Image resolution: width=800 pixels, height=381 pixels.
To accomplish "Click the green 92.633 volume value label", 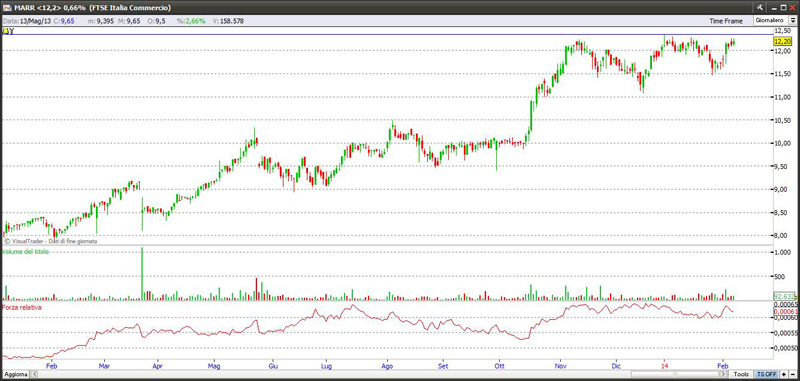I will pyautogui.click(x=784, y=296).
